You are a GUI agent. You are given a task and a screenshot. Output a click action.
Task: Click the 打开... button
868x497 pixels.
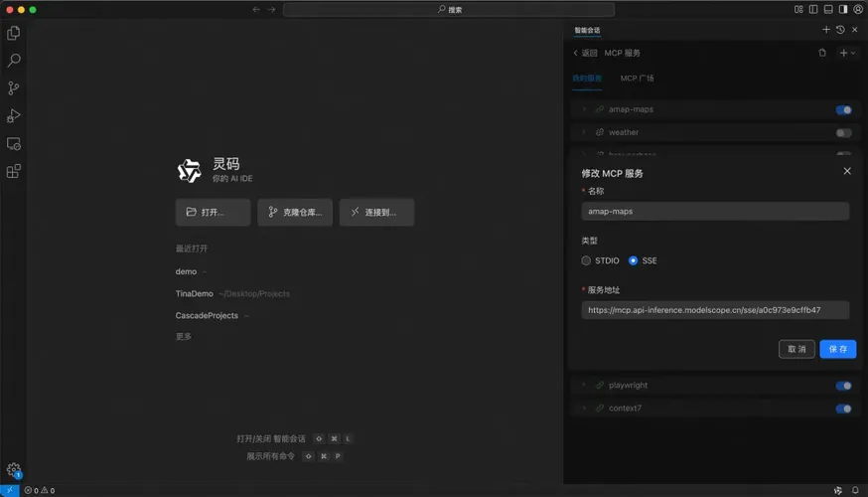pos(214,212)
